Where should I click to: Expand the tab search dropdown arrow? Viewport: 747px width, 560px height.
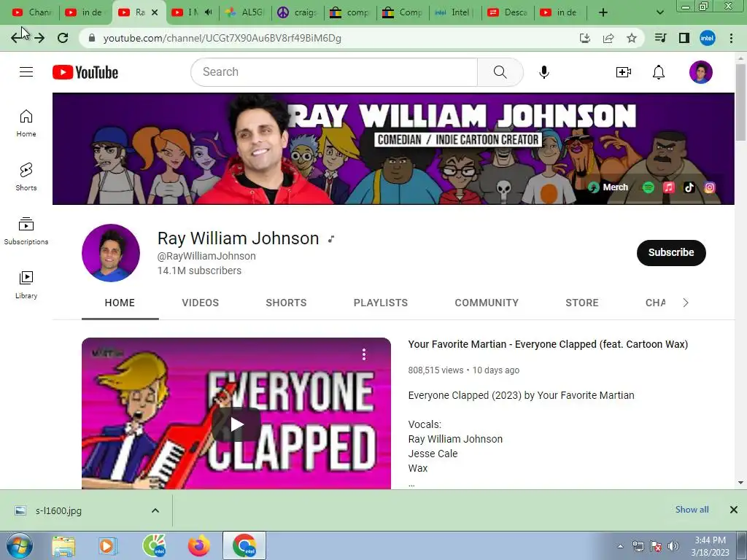click(x=659, y=12)
